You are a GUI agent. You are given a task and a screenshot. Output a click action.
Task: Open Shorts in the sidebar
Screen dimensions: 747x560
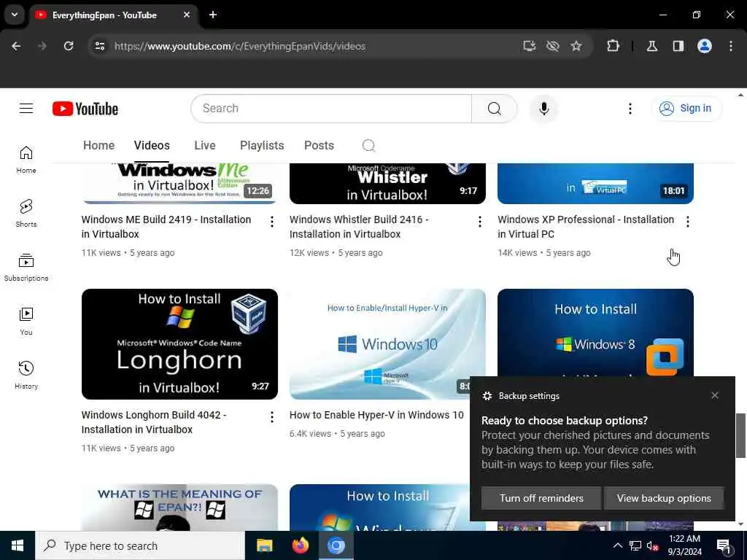26,214
